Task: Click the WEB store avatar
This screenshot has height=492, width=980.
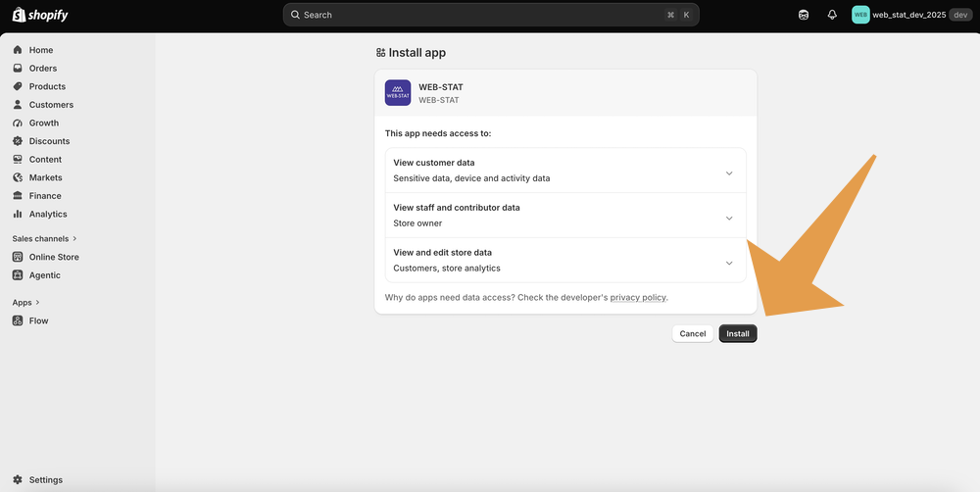Action: click(x=860, y=15)
